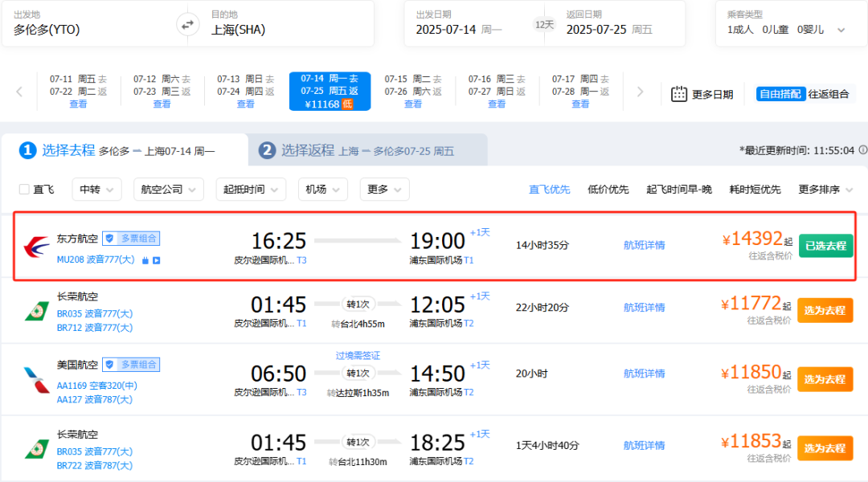This screenshot has height=482, width=868.
Task: Show previous dates with left arrow
Action: (x=19, y=92)
